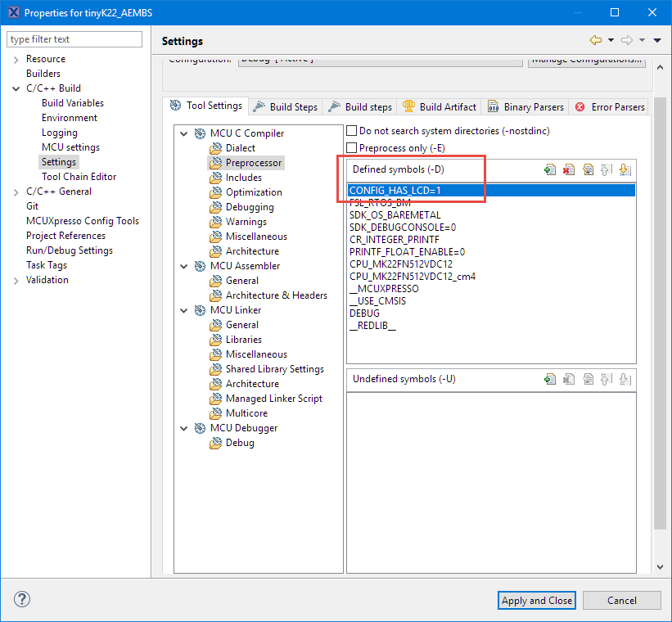This screenshot has height=622, width=672.
Task: Click the Help question mark icon
Action: (22, 600)
